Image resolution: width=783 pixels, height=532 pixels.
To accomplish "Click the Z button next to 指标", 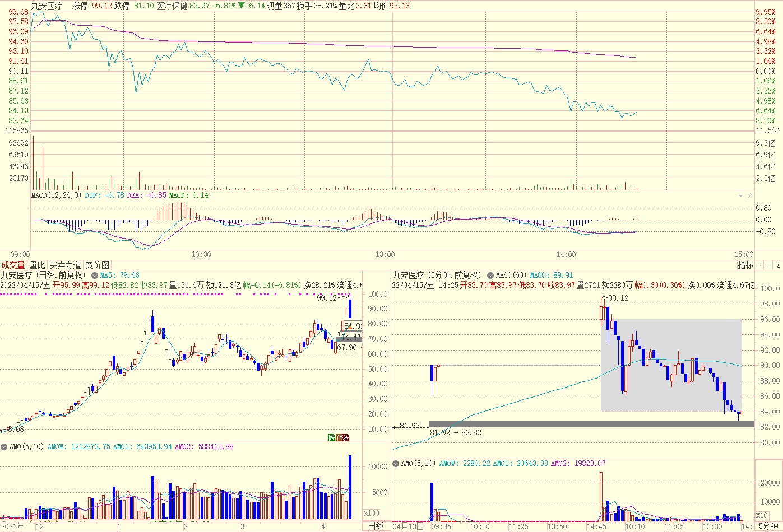I will pos(778,265).
